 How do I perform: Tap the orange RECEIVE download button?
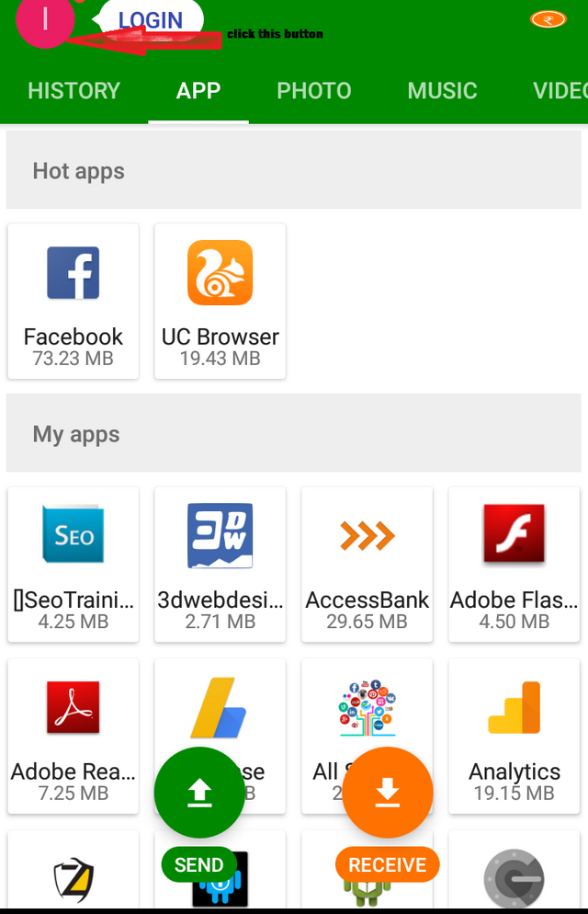387,794
